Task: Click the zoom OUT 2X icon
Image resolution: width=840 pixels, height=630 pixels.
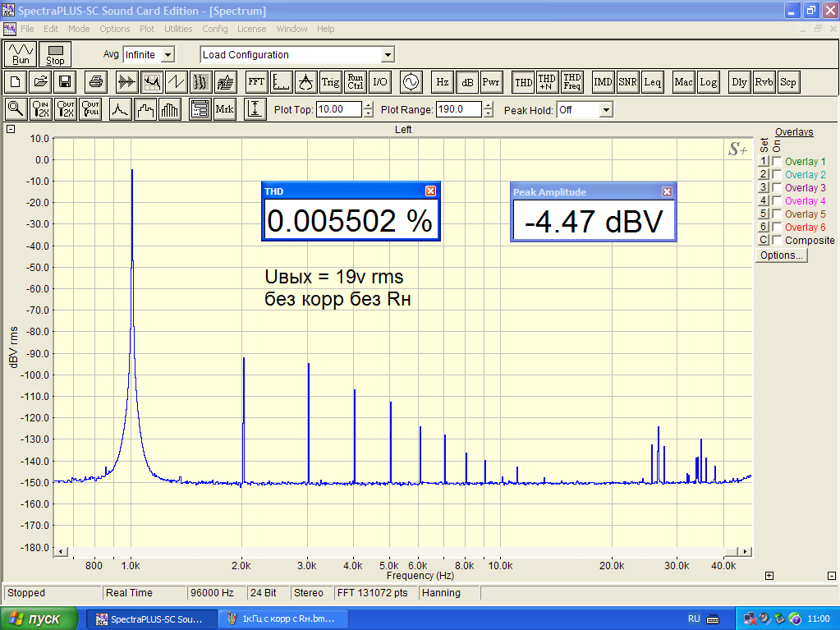Action: pos(66,109)
